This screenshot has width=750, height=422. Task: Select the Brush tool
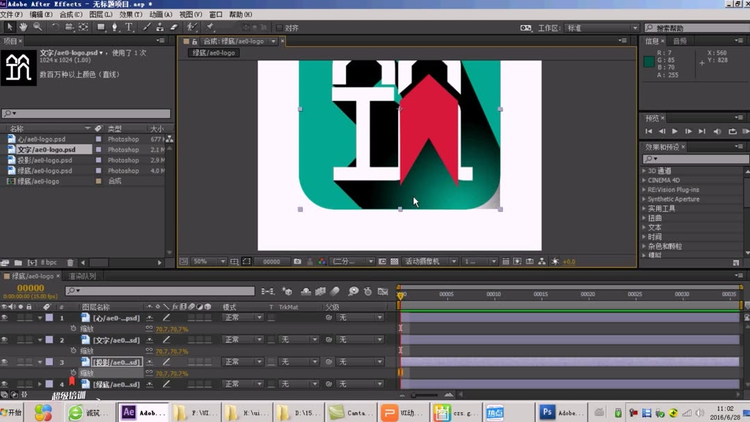(147, 27)
